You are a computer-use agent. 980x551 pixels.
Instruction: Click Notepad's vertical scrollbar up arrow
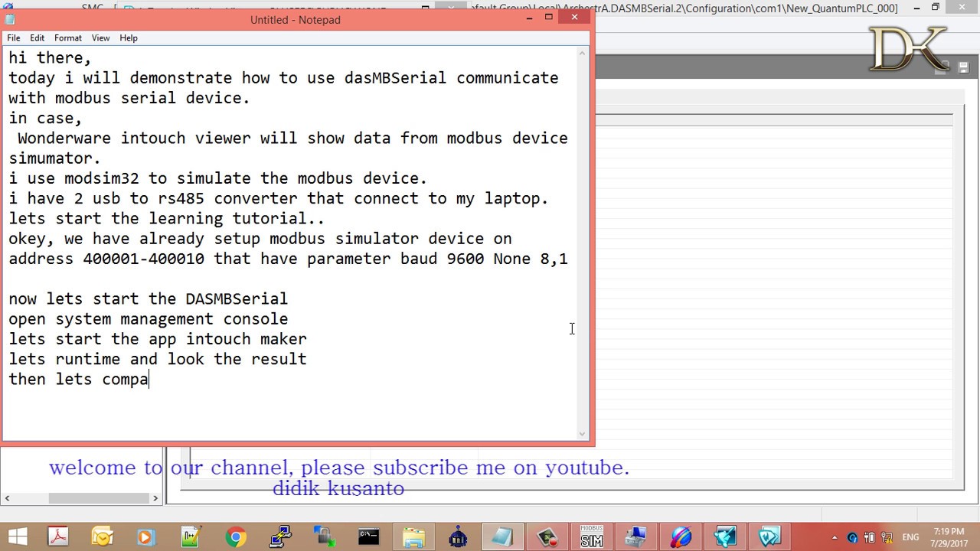[583, 53]
